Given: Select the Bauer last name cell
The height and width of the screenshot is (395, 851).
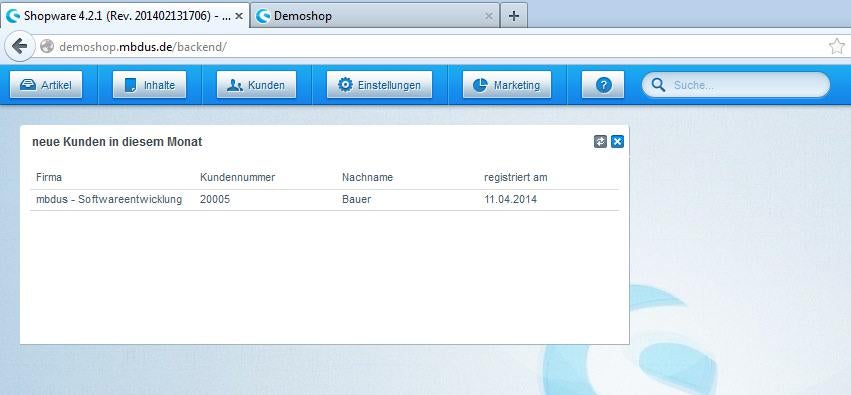Looking at the screenshot, I should (357, 199).
